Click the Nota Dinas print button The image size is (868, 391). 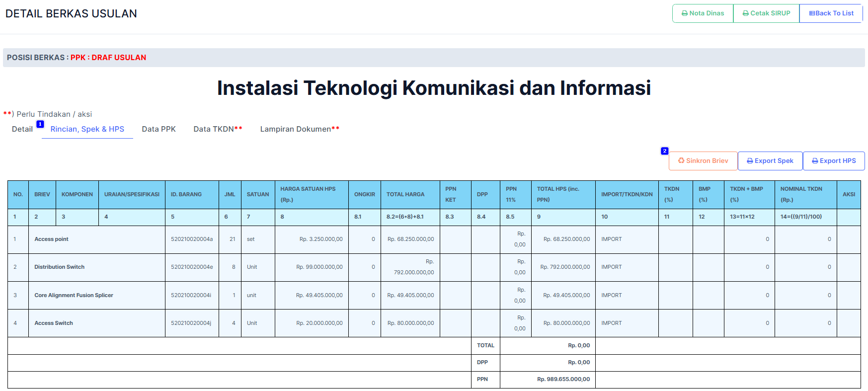703,13
